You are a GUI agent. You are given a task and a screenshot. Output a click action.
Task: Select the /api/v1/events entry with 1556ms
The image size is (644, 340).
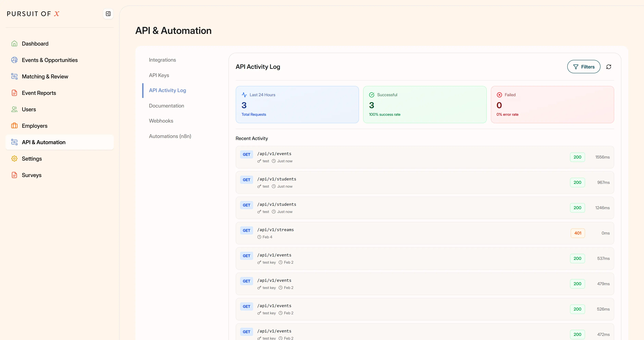pos(424,157)
